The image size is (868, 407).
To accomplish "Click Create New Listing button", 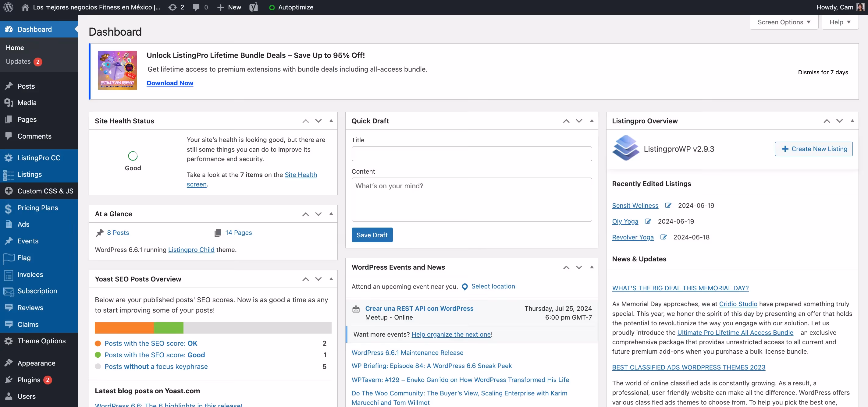I will click(813, 149).
